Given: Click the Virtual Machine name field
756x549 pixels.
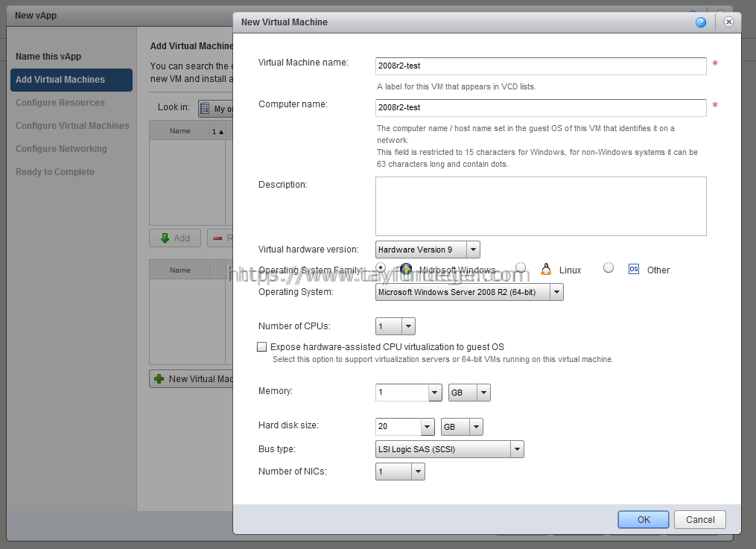Looking at the screenshot, I should [x=541, y=66].
